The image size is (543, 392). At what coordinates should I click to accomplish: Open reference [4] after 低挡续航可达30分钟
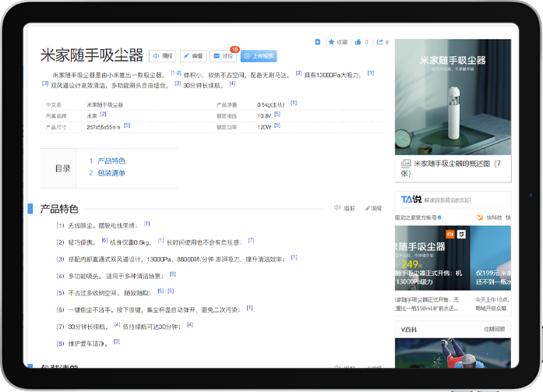(190, 325)
